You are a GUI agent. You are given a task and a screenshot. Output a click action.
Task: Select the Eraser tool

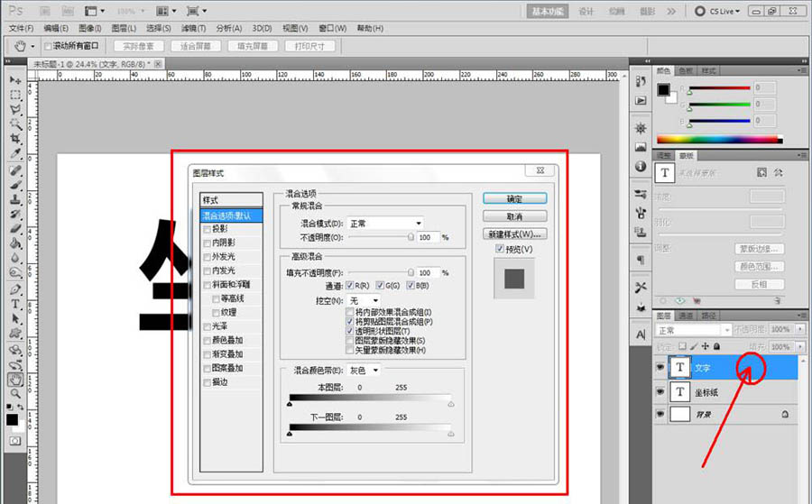point(15,228)
